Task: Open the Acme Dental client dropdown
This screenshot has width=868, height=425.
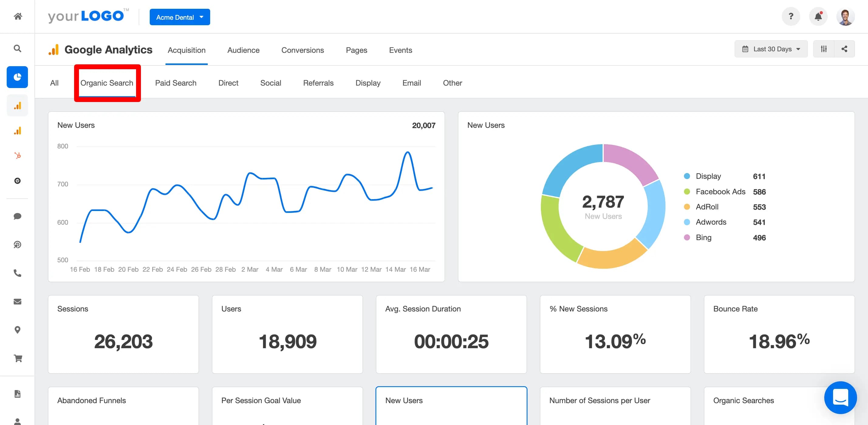Action: [x=179, y=17]
